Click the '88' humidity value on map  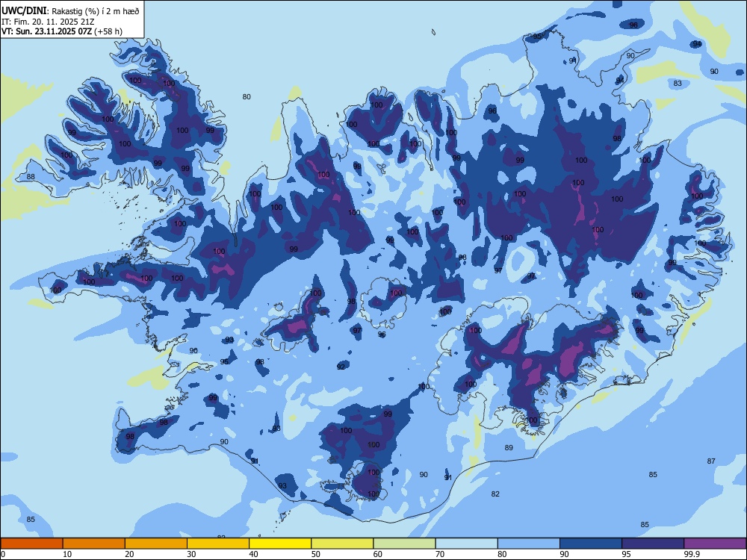31,177
